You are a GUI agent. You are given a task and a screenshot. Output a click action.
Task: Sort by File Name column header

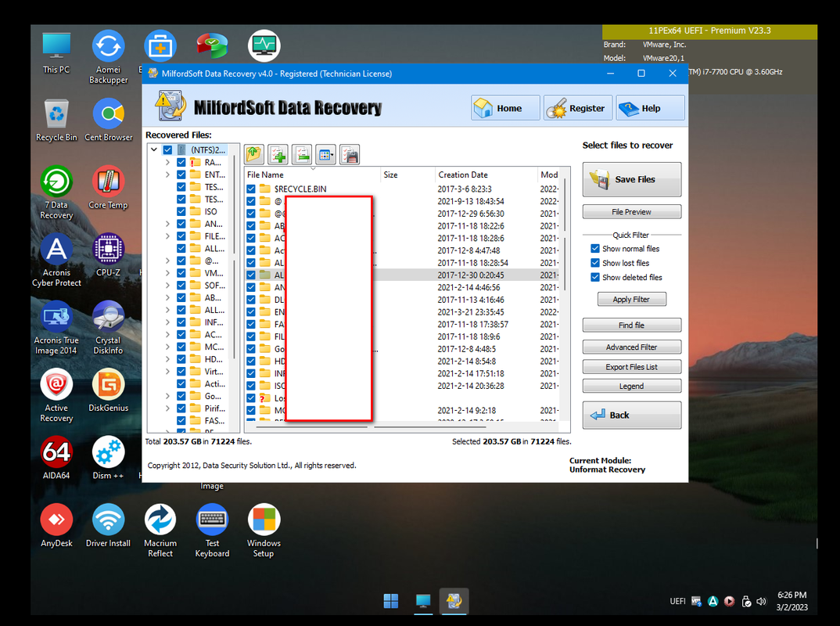click(312, 174)
